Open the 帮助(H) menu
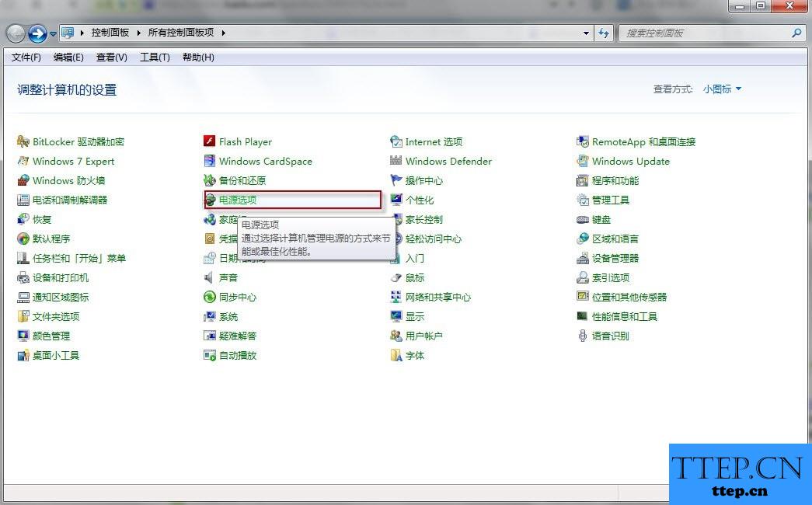The image size is (812, 505). click(198, 57)
